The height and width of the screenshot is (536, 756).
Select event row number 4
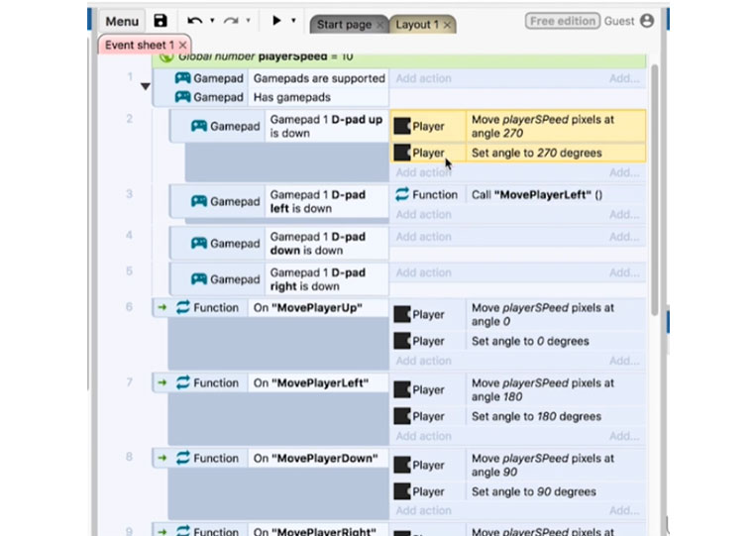[129, 235]
